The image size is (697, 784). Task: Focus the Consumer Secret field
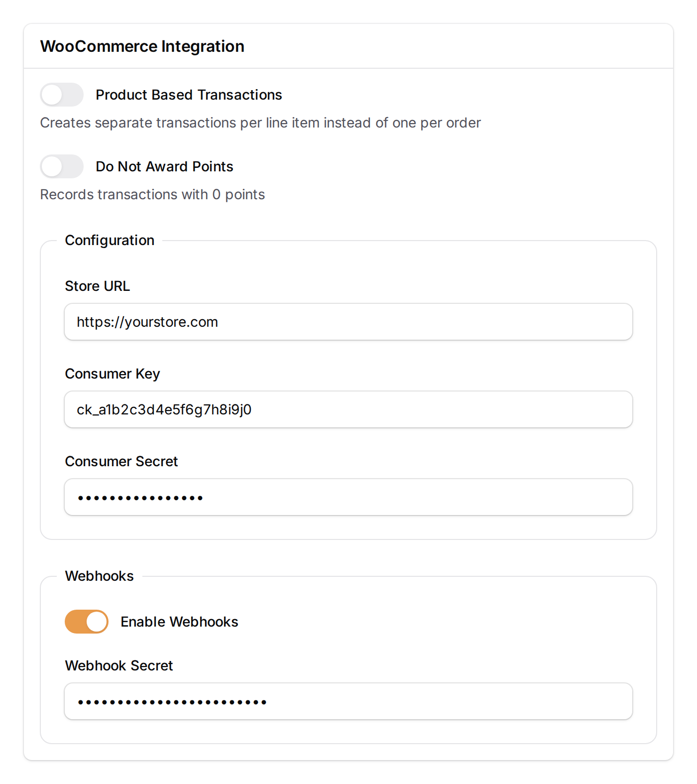point(348,497)
